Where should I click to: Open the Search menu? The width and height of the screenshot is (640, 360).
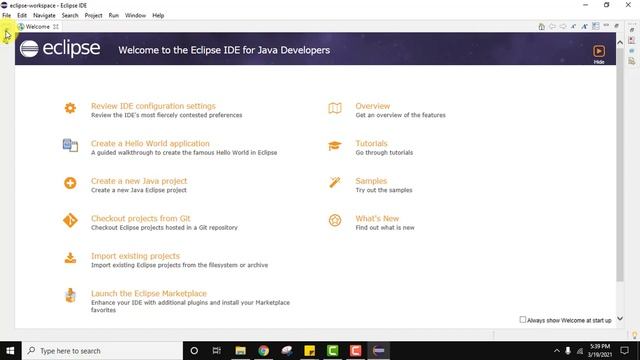70,16
